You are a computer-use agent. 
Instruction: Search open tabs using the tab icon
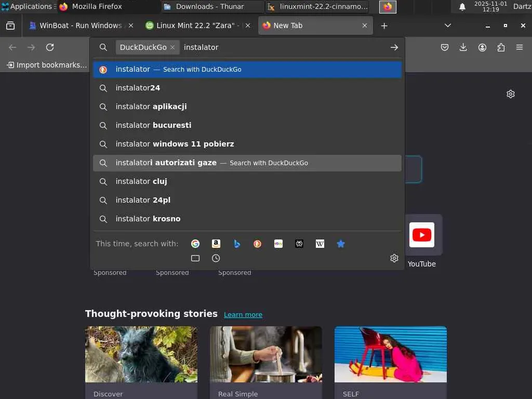point(195,258)
